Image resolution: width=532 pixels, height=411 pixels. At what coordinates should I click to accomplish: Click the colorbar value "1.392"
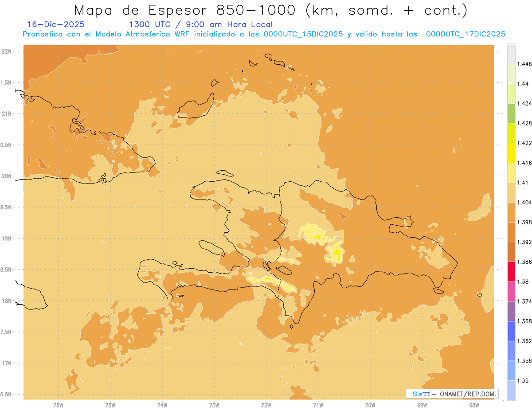pyautogui.click(x=524, y=242)
